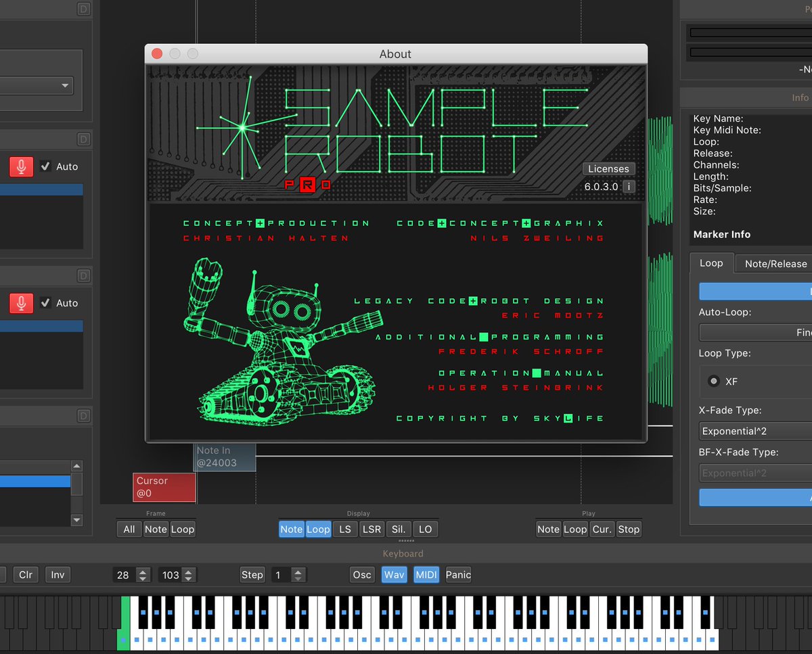Play from cursor with Cur. button
The width and height of the screenshot is (812, 654).
click(x=602, y=529)
